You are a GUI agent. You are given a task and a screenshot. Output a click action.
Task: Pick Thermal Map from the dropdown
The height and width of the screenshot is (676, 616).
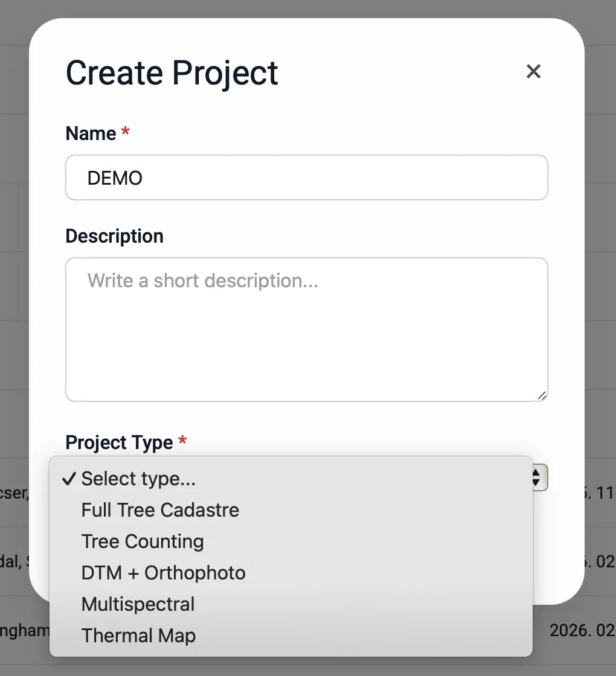pyautogui.click(x=138, y=636)
